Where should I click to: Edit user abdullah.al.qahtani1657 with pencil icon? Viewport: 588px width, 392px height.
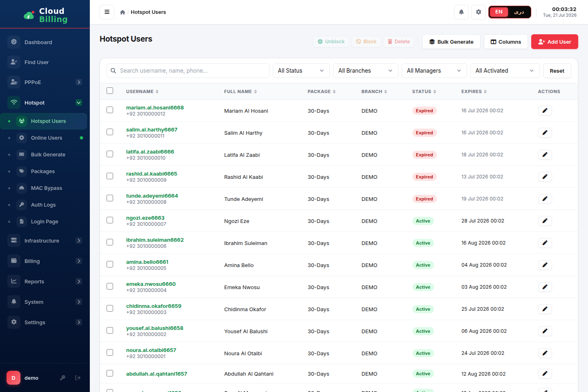coord(545,374)
